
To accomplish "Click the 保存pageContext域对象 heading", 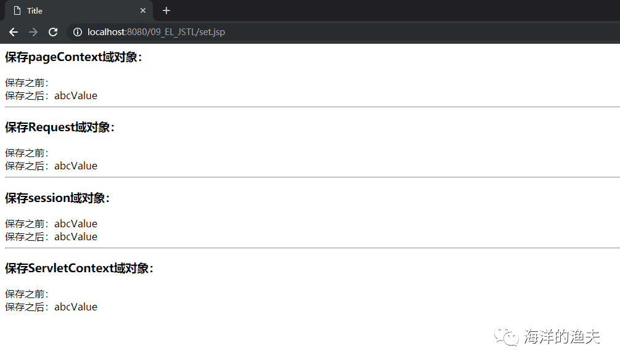I will 74,57.
